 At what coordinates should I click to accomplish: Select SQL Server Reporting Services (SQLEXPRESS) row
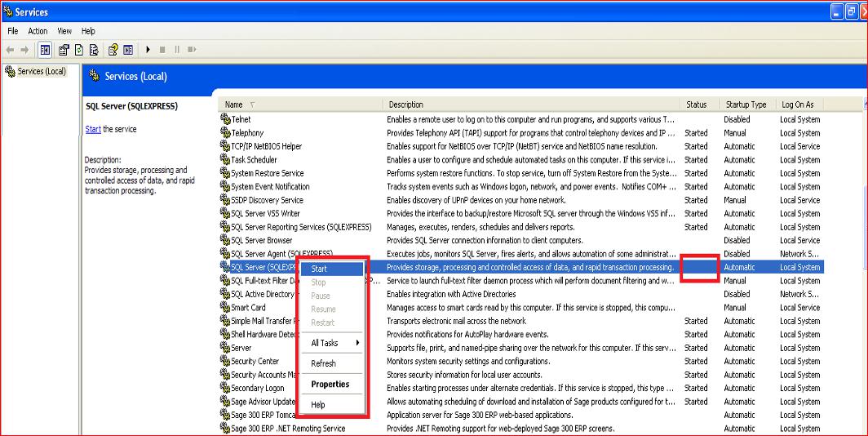point(521,227)
